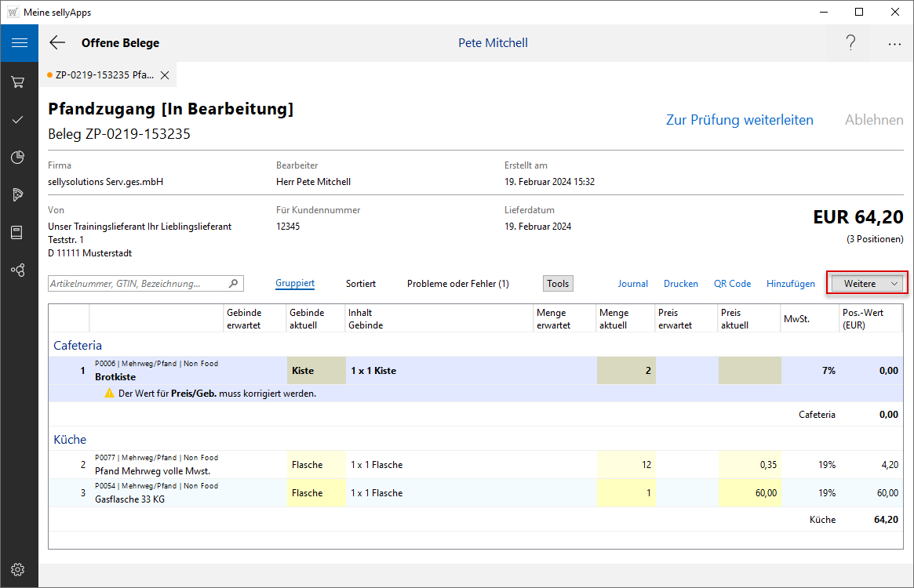Click the help question mark icon

[x=850, y=43]
